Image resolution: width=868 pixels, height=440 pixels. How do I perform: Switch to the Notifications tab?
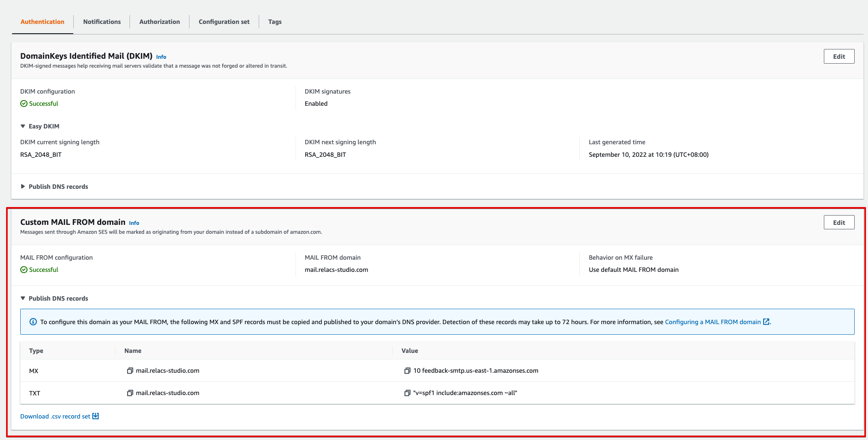pyautogui.click(x=102, y=22)
